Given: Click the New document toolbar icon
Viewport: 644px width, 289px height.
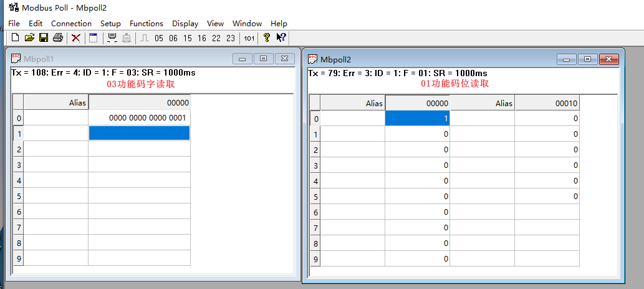Looking at the screenshot, I should (x=16, y=38).
